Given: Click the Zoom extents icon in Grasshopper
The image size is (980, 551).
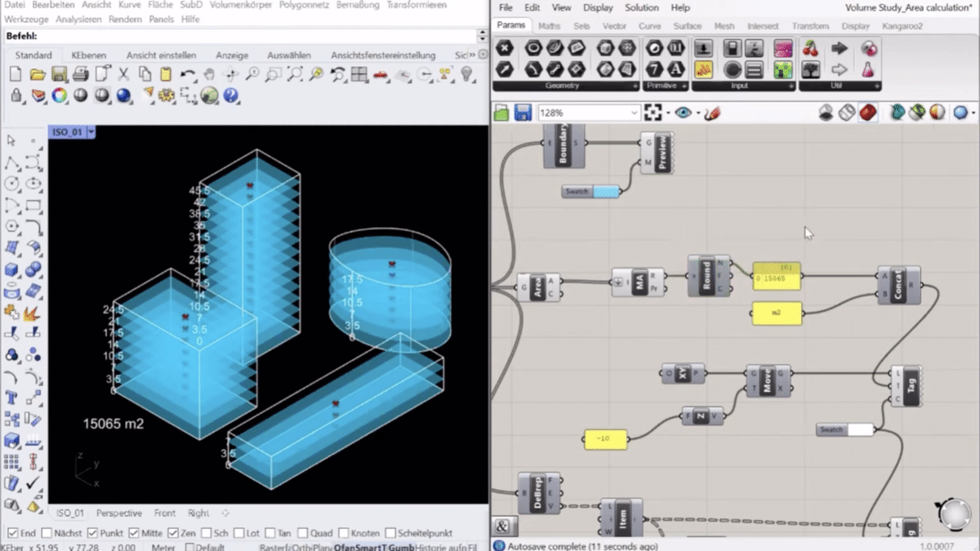Looking at the screenshot, I should coord(653,113).
